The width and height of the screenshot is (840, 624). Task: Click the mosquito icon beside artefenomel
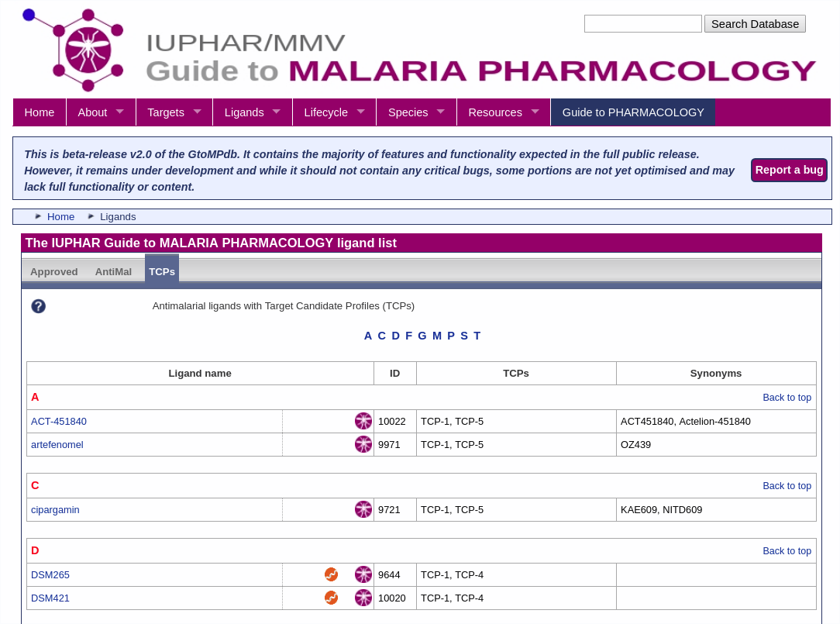pyautogui.click(x=363, y=444)
